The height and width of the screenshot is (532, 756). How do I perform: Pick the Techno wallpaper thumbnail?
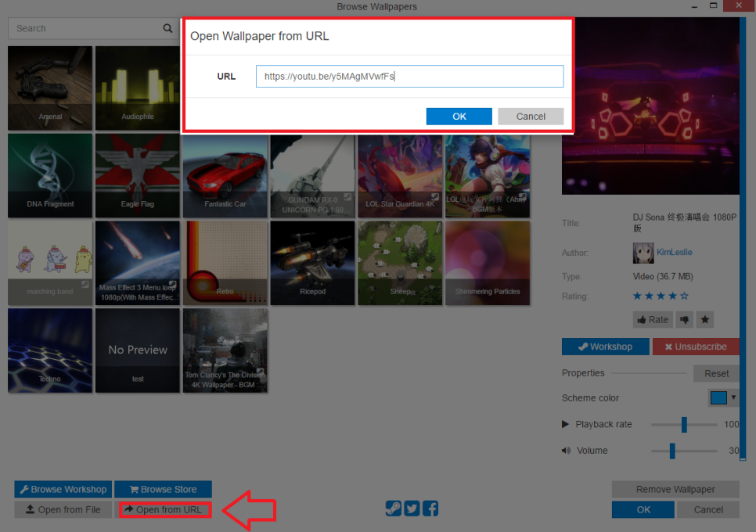tap(50, 350)
